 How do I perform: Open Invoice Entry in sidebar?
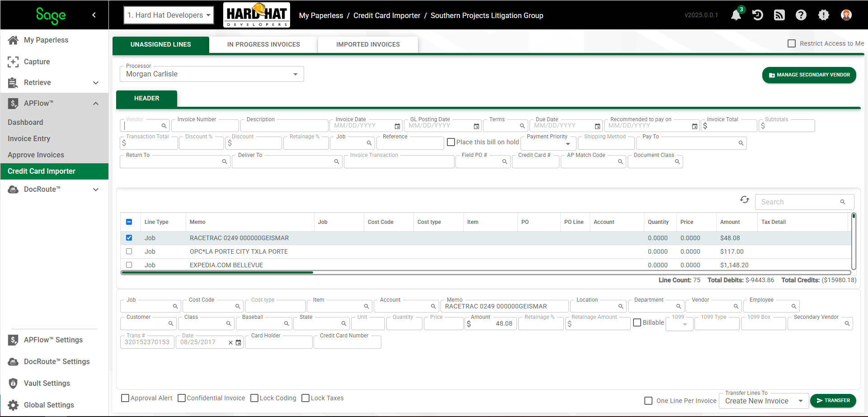(x=29, y=138)
